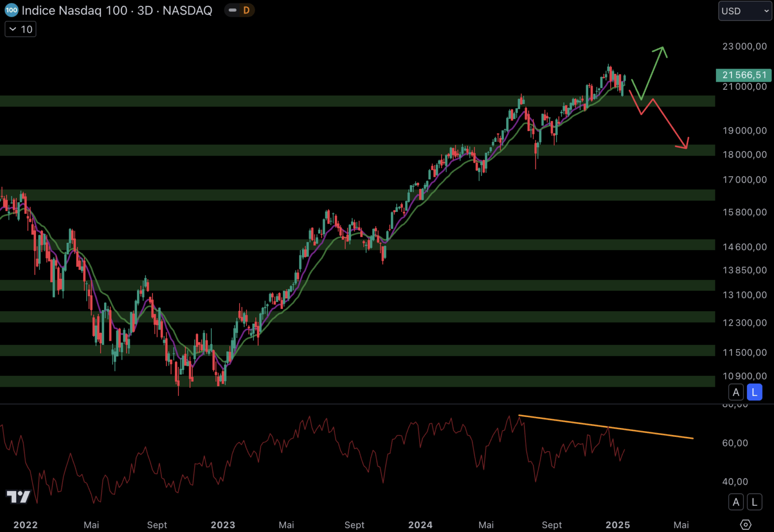Screen dimensions: 774x532
Task: Click the 2025 label on the time axis
Action: (617, 525)
